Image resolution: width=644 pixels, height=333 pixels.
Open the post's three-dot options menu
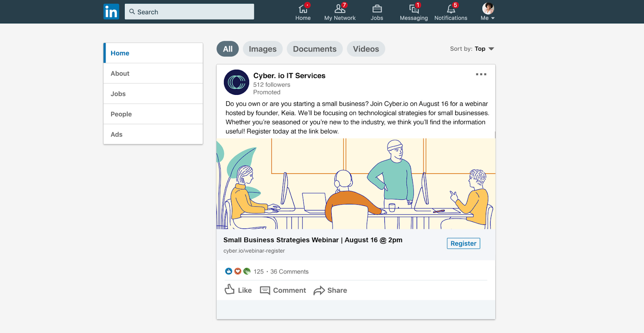(x=481, y=74)
